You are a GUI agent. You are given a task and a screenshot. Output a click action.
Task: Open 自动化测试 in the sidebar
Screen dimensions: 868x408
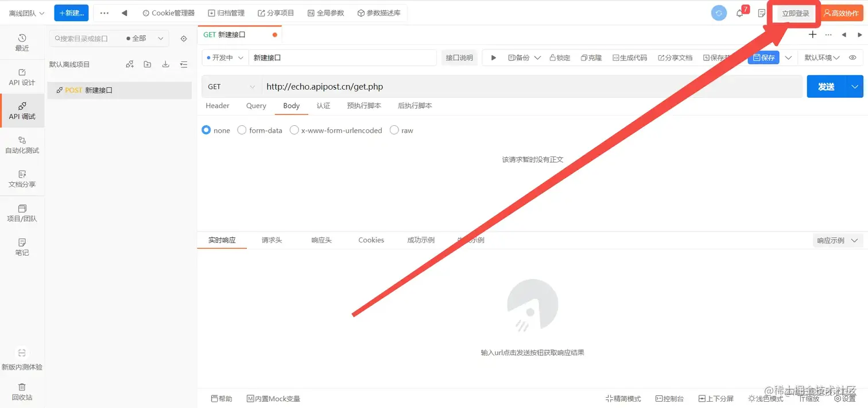point(22,145)
